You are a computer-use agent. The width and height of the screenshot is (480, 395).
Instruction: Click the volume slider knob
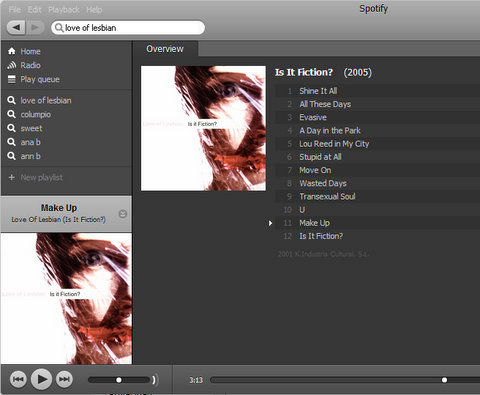coord(119,380)
